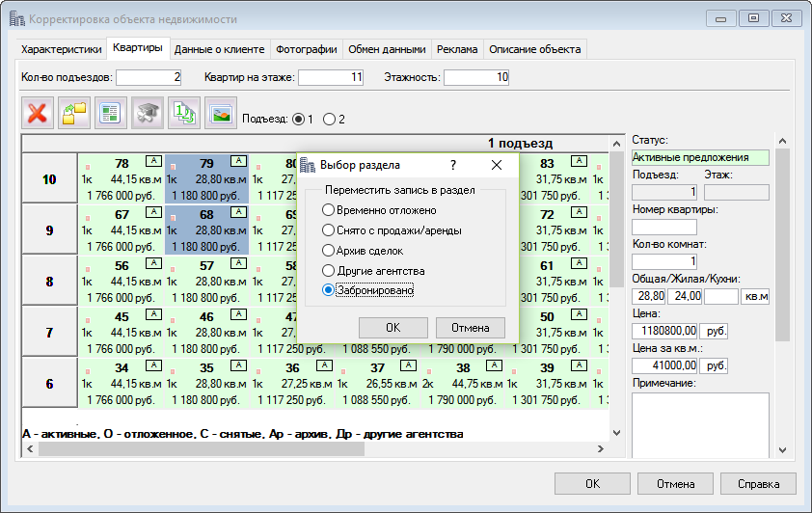Click right details panel scroll up arrow

pyautogui.click(x=782, y=141)
